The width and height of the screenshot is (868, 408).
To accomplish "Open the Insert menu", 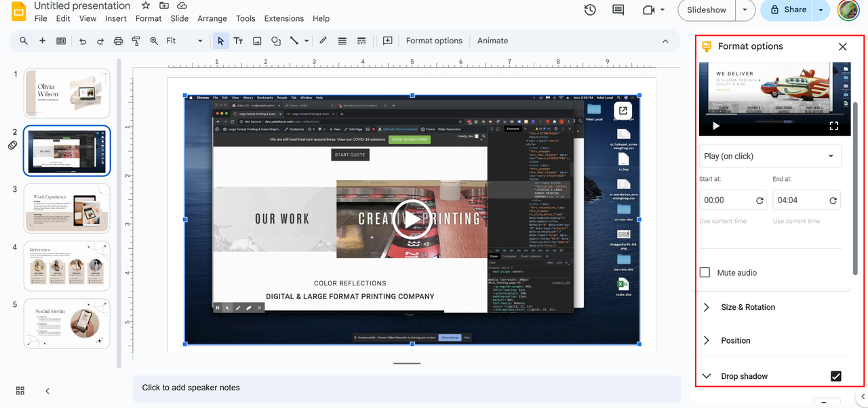I will pos(116,18).
